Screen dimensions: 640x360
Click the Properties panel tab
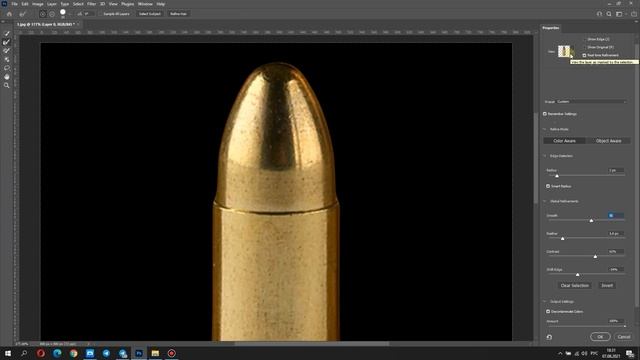pyautogui.click(x=551, y=28)
